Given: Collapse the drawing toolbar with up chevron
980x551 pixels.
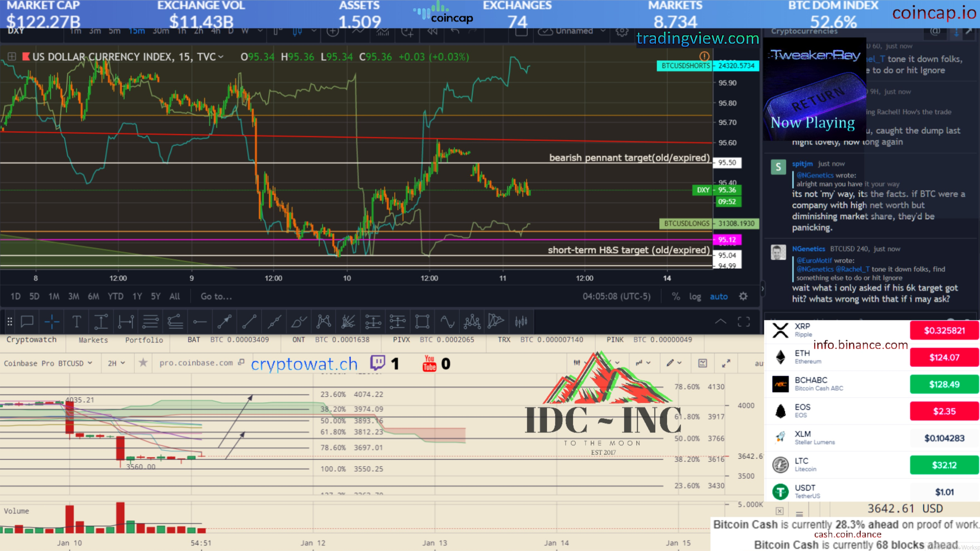Looking at the screenshot, I should tap(721, 322).
